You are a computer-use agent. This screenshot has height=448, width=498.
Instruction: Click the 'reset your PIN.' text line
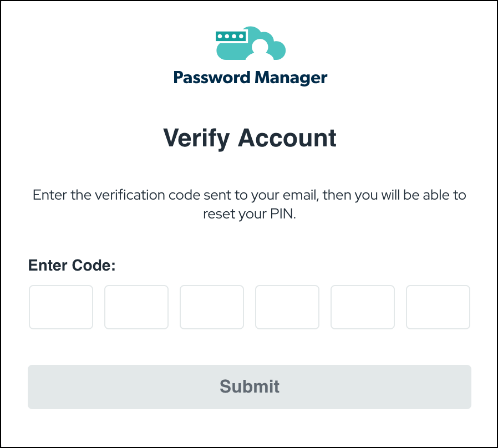tap(250, 214)
